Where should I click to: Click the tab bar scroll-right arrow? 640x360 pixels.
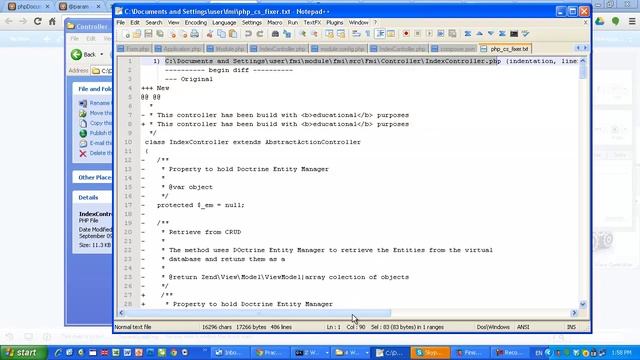585,48
